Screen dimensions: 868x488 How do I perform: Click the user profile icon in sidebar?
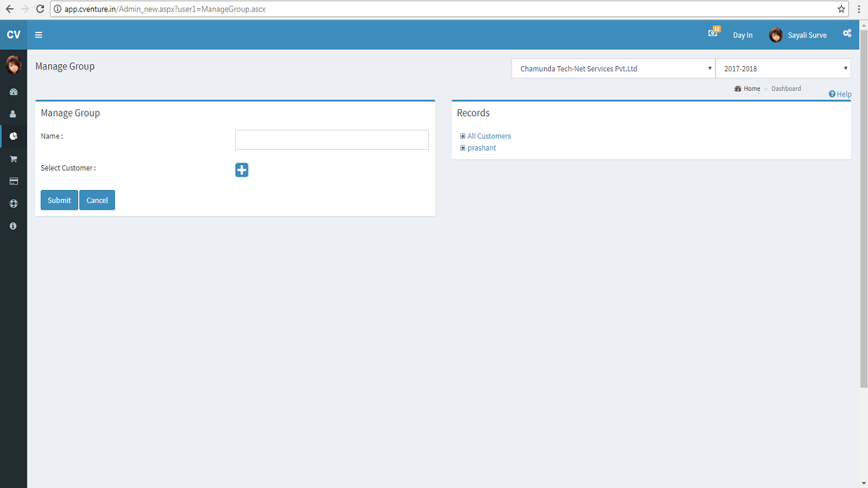tap(13, 114)
